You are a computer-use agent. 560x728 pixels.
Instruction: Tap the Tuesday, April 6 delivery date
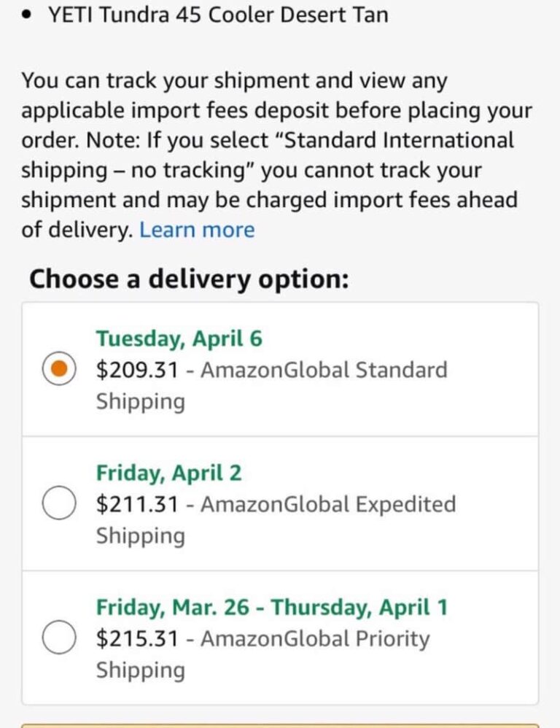(179, 338)
